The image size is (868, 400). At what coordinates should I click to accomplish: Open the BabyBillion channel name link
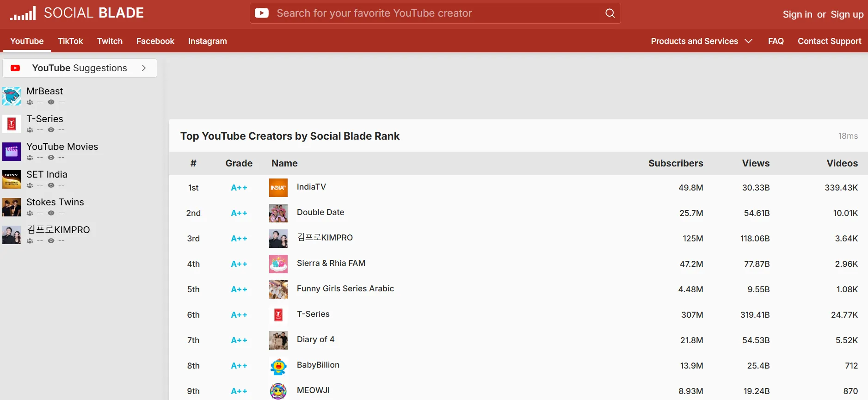[x=318, y=365]
